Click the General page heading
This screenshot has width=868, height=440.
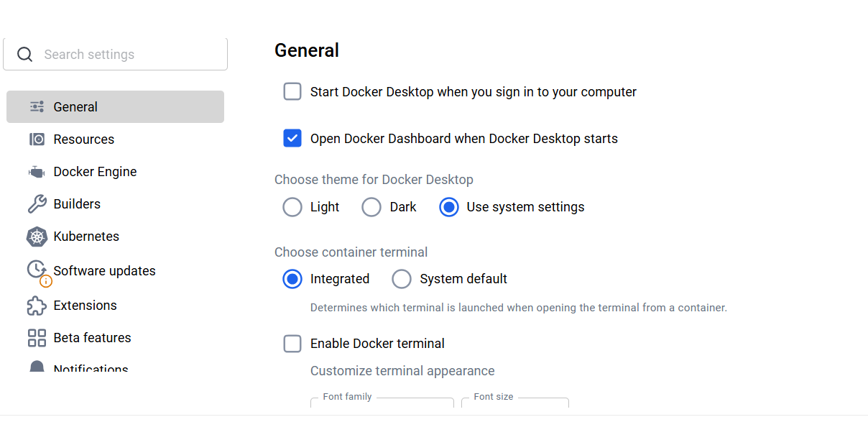coord(307,50)
